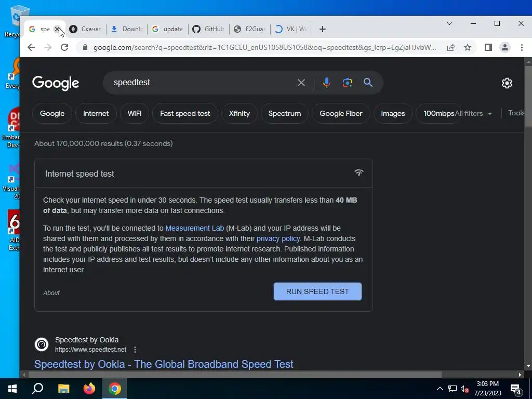Click RUN SPEED TEST button

pyautogui.click(x=317, y=291)
